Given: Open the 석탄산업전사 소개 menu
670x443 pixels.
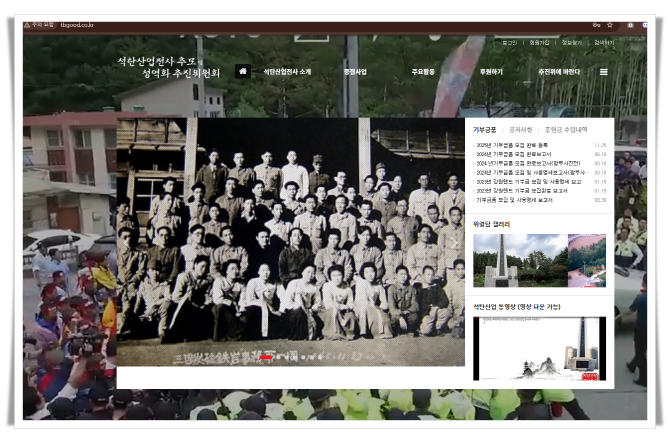Looking at the screenshot, I should pyautogui.click(x=287, y=72).
